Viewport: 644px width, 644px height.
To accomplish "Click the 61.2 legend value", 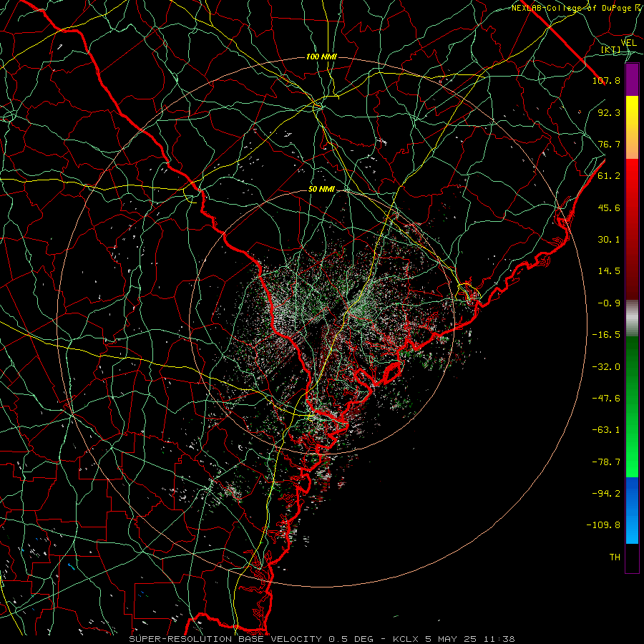I will pos(609,176).
